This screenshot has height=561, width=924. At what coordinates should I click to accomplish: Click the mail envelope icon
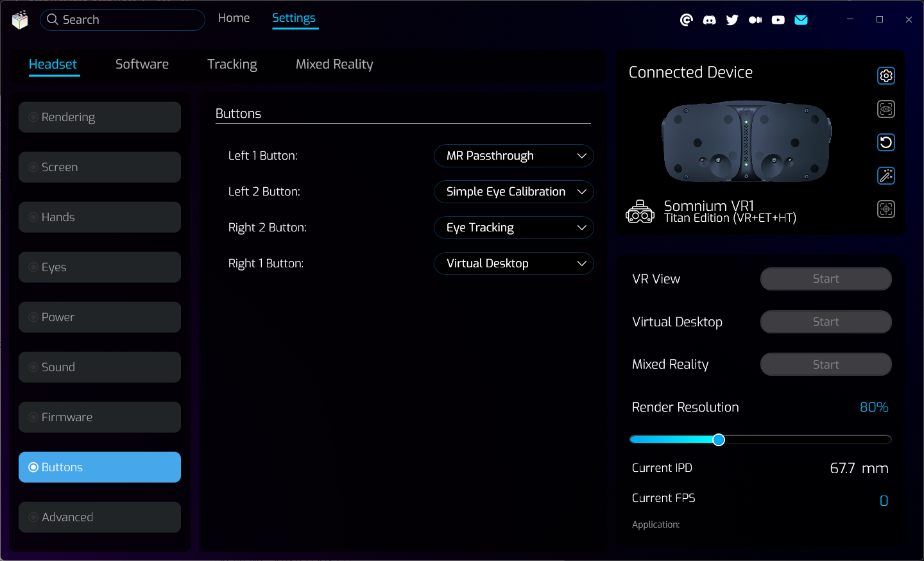coord(801,20)
